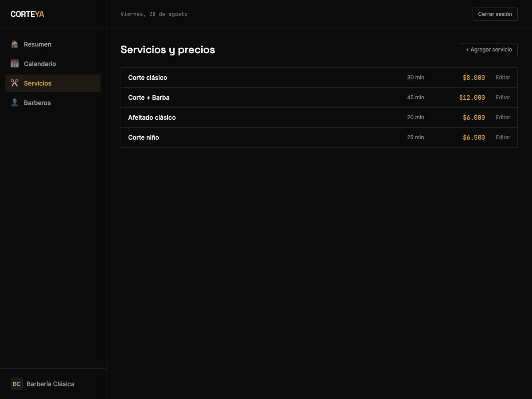Select the Barberos sidebar entry
532x399 pixels.
click(53, 103)
